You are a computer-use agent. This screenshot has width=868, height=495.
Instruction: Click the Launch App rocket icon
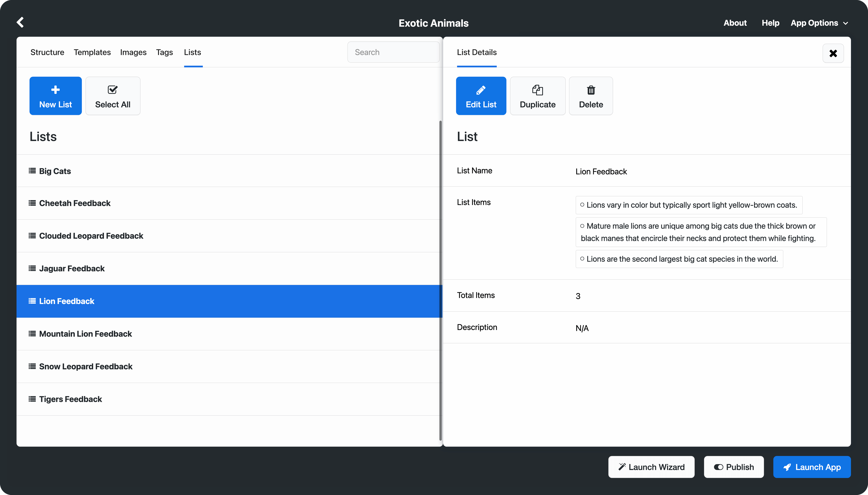coord(787,467)
